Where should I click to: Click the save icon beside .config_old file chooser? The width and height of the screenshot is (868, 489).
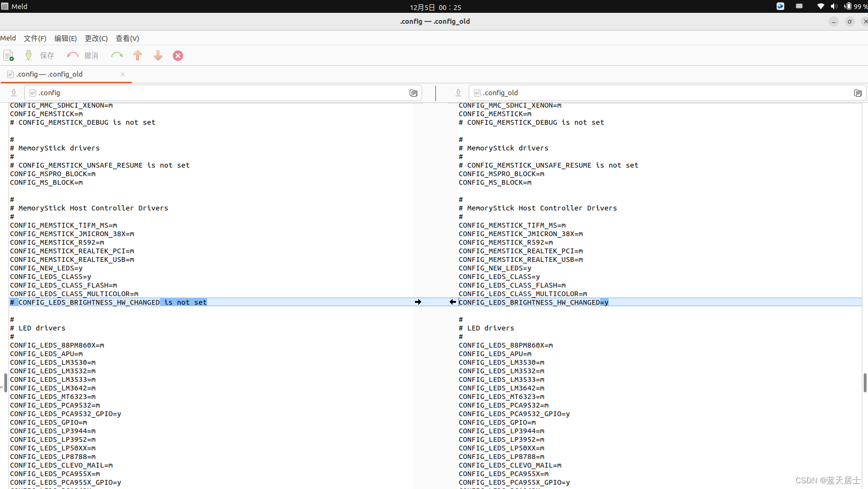[458, 93]
